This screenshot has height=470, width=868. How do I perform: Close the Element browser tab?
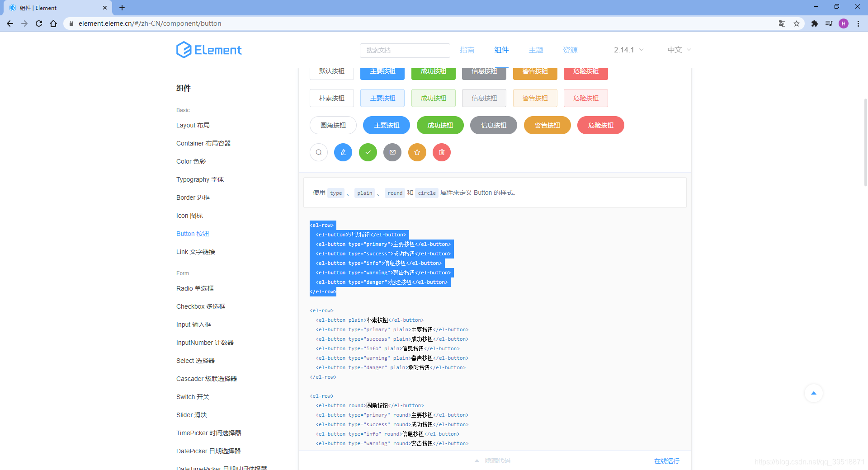[x=105, y=8]
